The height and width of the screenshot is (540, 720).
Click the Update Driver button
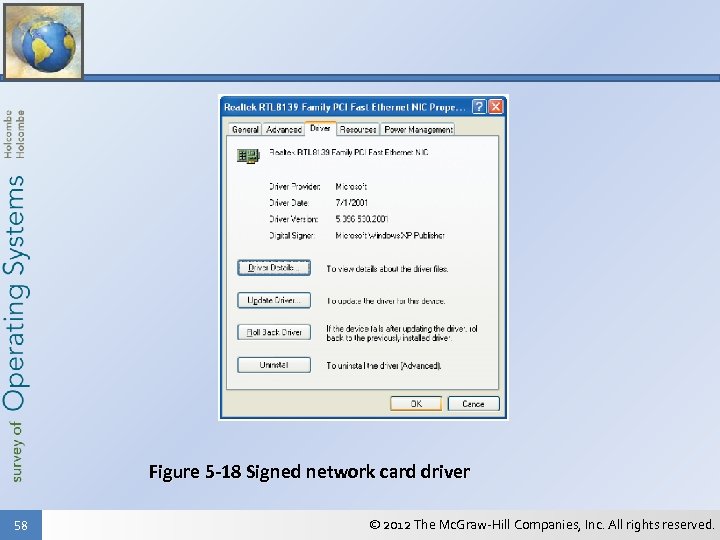click(x=274, y=300)
